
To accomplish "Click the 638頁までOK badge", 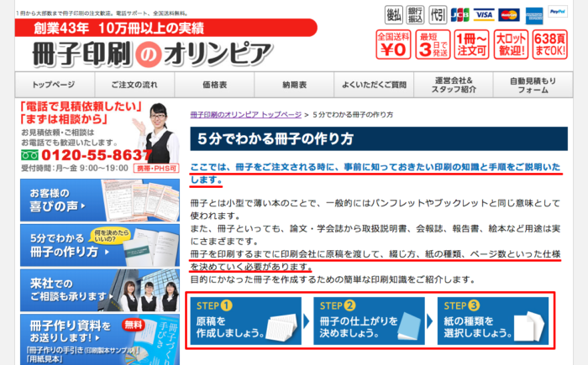I will 549,44.
